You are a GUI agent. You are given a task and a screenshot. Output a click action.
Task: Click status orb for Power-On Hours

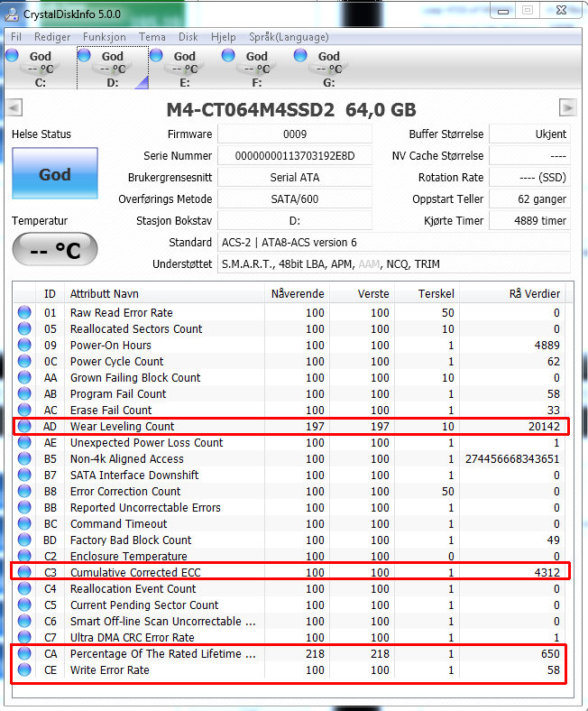point(24,345)
